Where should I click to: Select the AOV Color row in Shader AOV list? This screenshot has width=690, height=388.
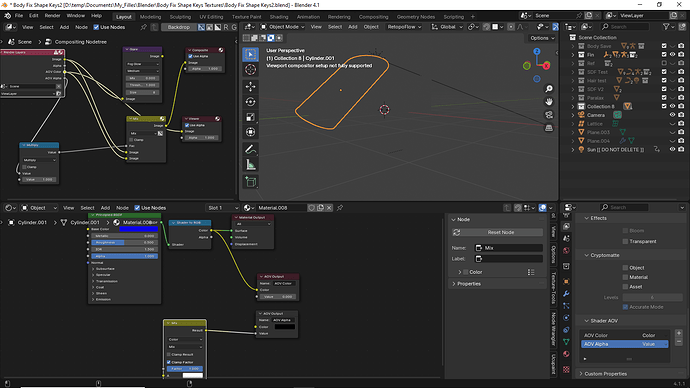[x=624, y=335]
